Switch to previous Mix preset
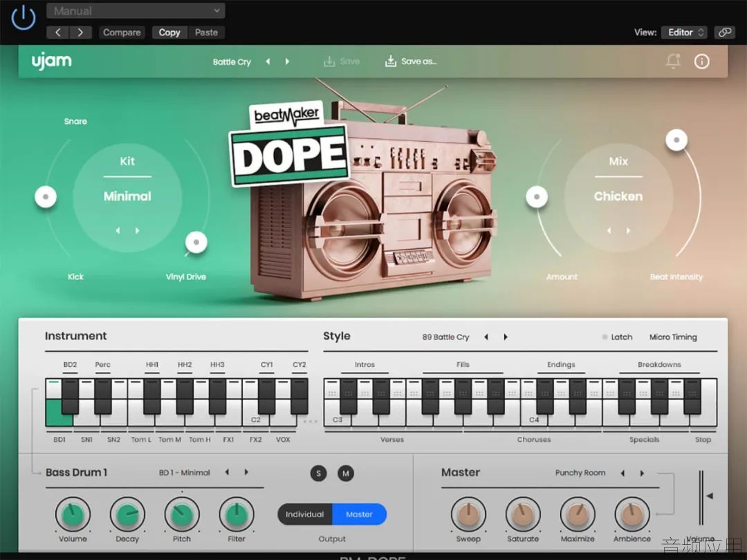The height and width of the screenshot is (560, 747). [609, 230]
